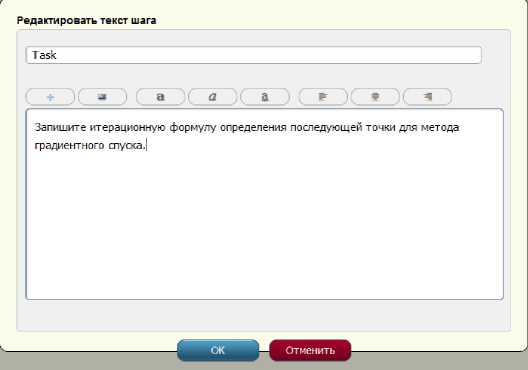Click the Отменить cancel button

coord(310,350)
